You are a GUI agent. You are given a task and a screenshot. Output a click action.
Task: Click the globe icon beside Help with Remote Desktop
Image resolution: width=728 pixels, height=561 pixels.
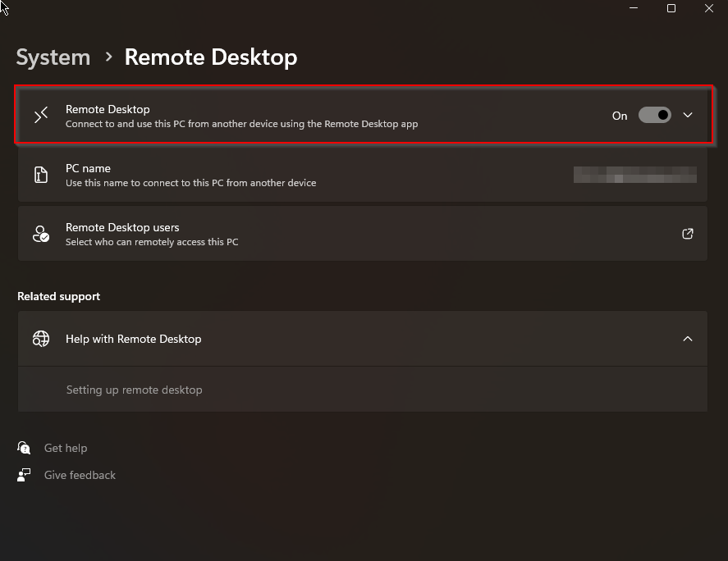click(x=41, y=339)
